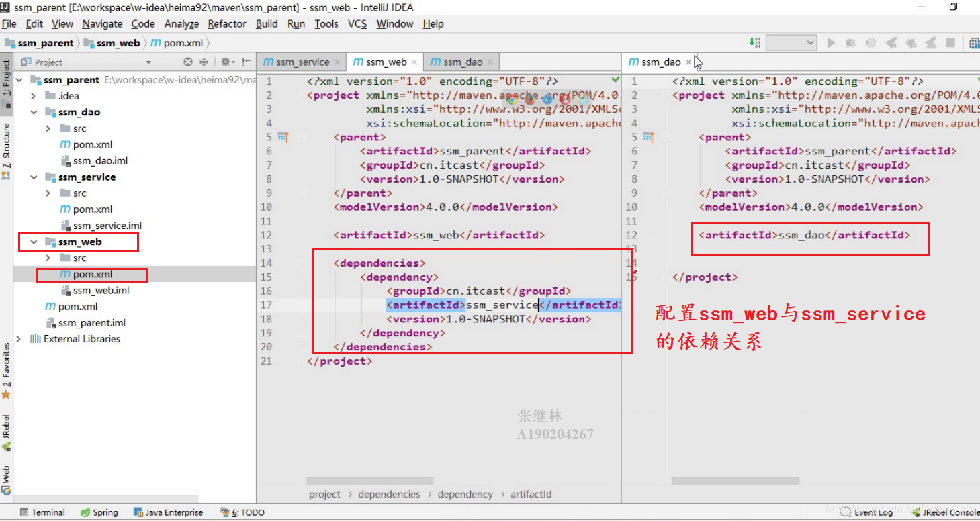Screen dimensions: 980x521
Task: Click the dependency breadcrumb in editor footer
Action: (465, 494)
